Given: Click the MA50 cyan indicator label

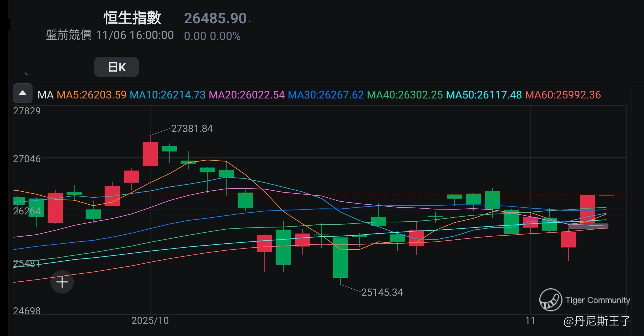Looking at the screenshot, I should click(484, 95).
